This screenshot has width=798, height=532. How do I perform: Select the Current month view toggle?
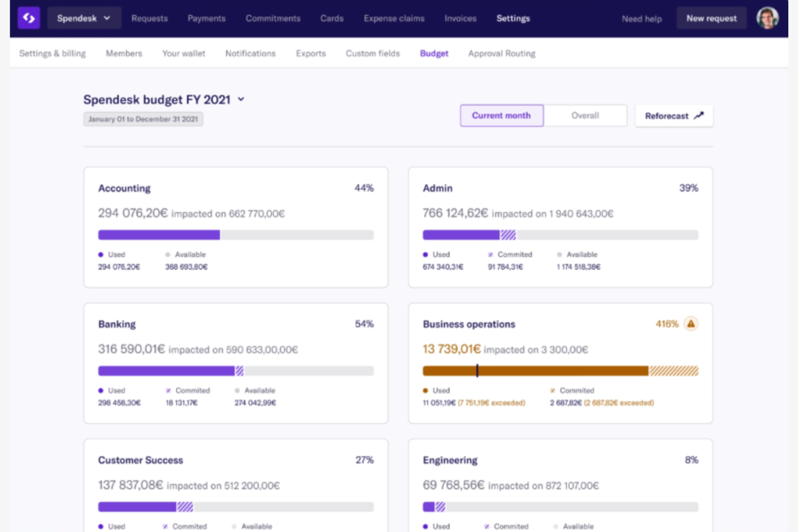(501, 115)
